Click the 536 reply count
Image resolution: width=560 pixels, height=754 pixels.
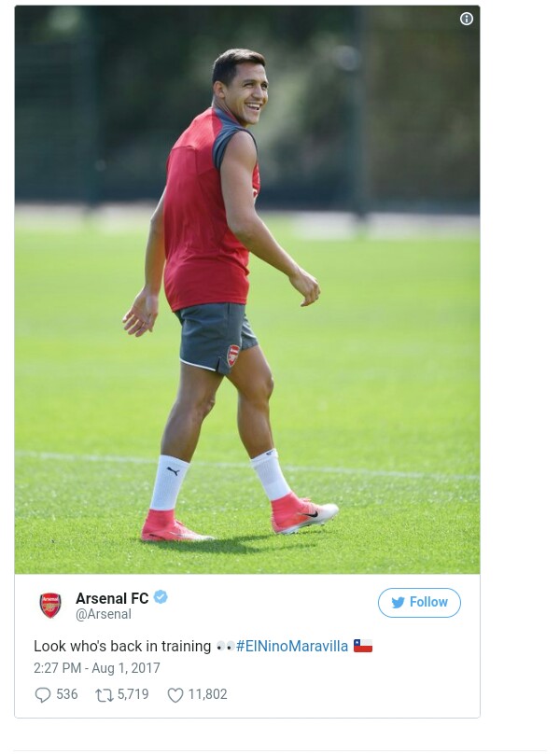click(x=66, y=694)
